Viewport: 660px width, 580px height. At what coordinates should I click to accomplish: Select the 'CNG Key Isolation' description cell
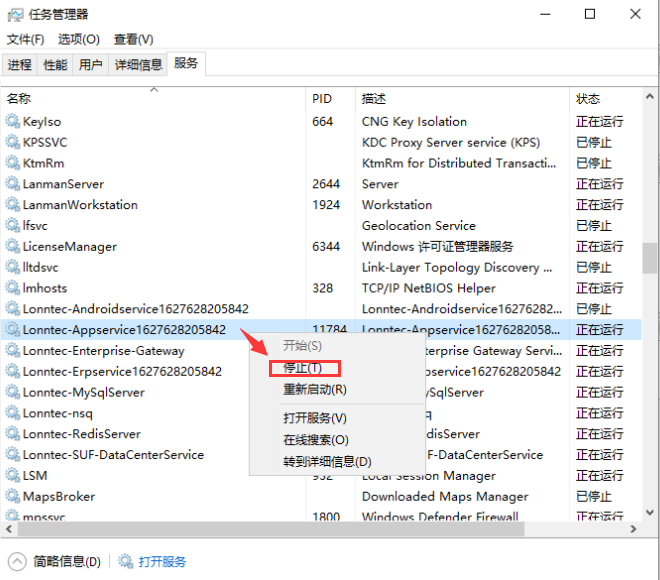click(414, 121)
